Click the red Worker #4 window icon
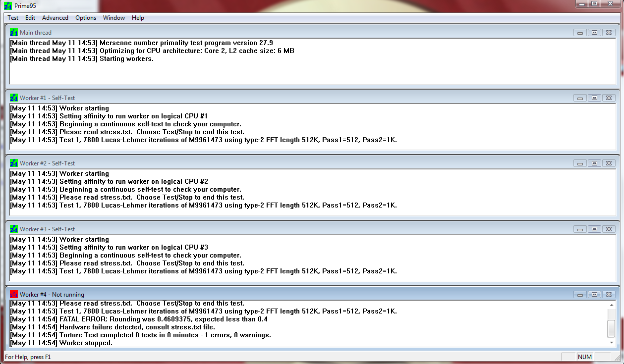Screen dimensions: 624x364 click(14, 295)
